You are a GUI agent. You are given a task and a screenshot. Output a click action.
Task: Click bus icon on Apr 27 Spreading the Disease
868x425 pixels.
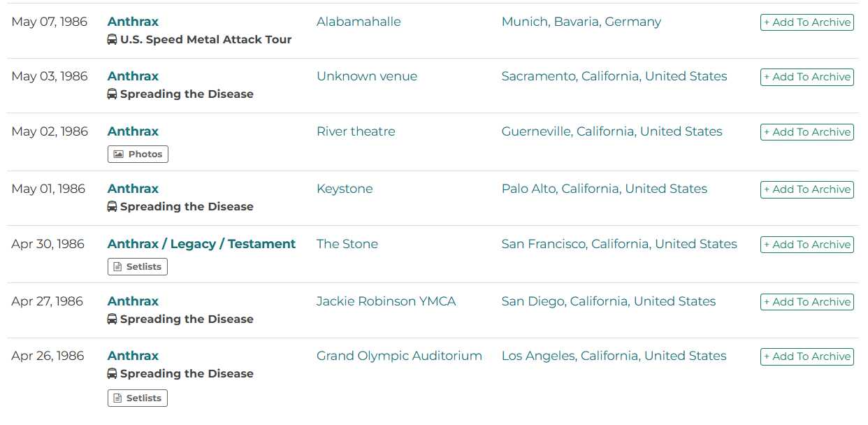[112, 319]
